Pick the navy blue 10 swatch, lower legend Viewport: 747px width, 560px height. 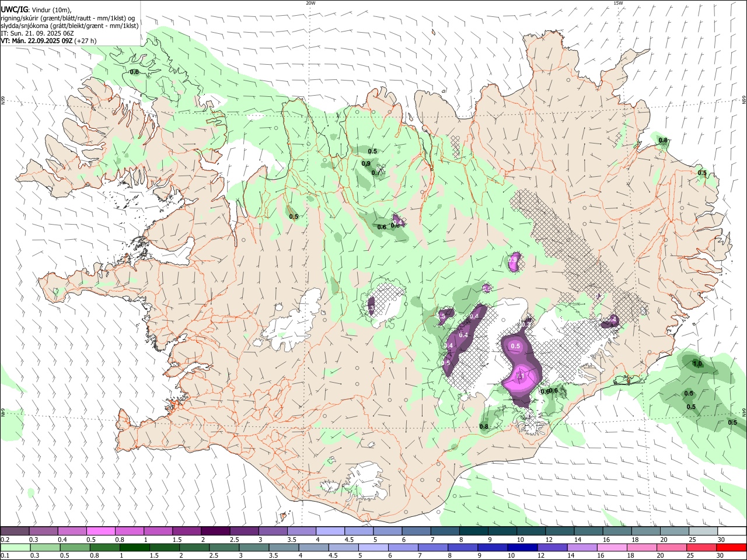522,547
